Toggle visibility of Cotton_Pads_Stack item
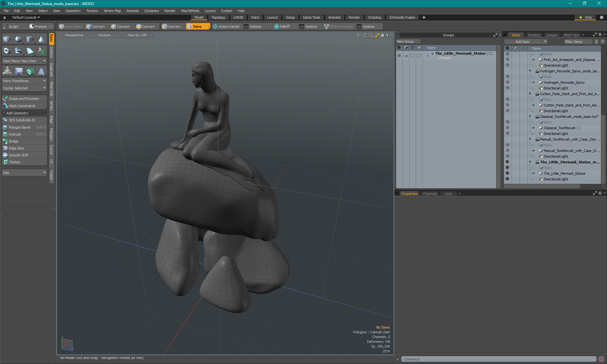The width and height of the screenshot is (607, 364). coord(507,105)
